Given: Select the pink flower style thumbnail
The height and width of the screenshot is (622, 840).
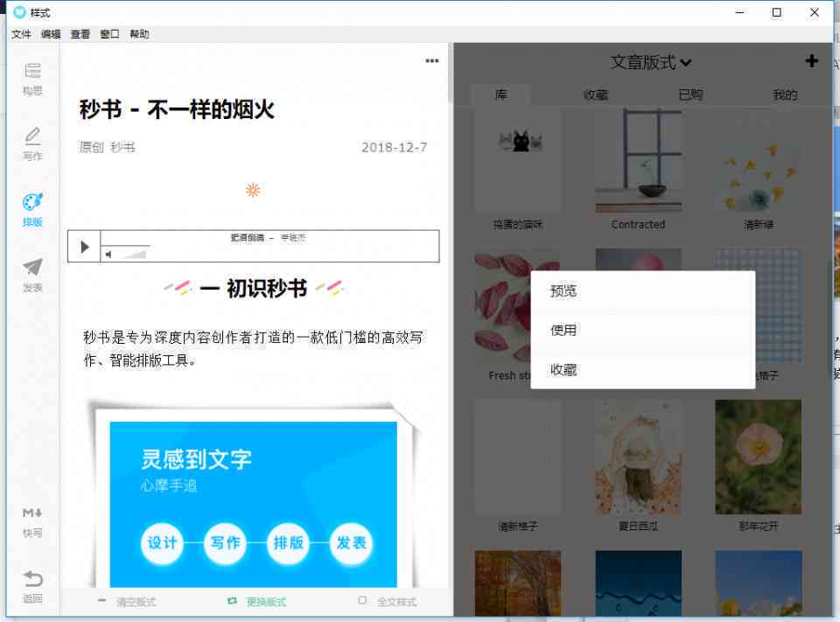Looking at the screenshot, I should (759, 457).
